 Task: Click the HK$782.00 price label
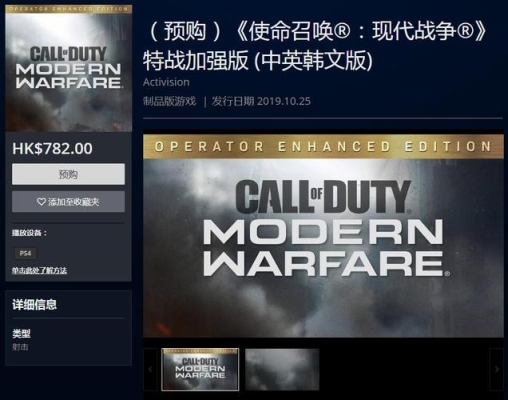coord(52,149)
